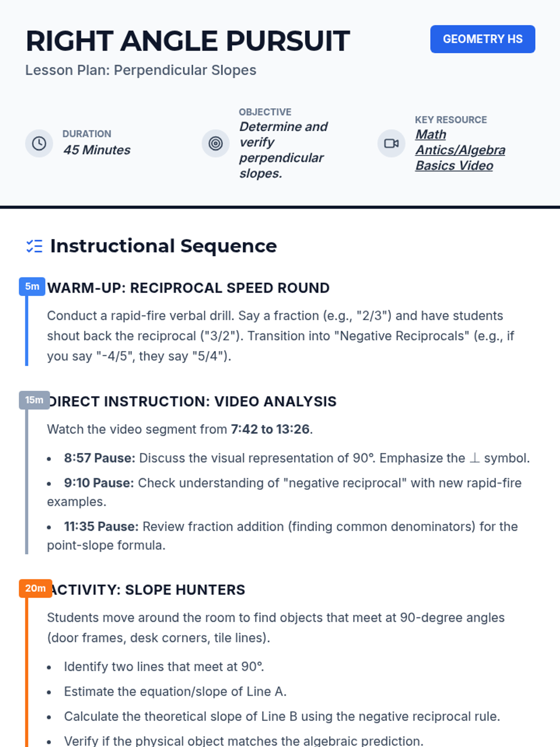
Task: Select the 5m warm-up time badge
Action: pos(32,286)
